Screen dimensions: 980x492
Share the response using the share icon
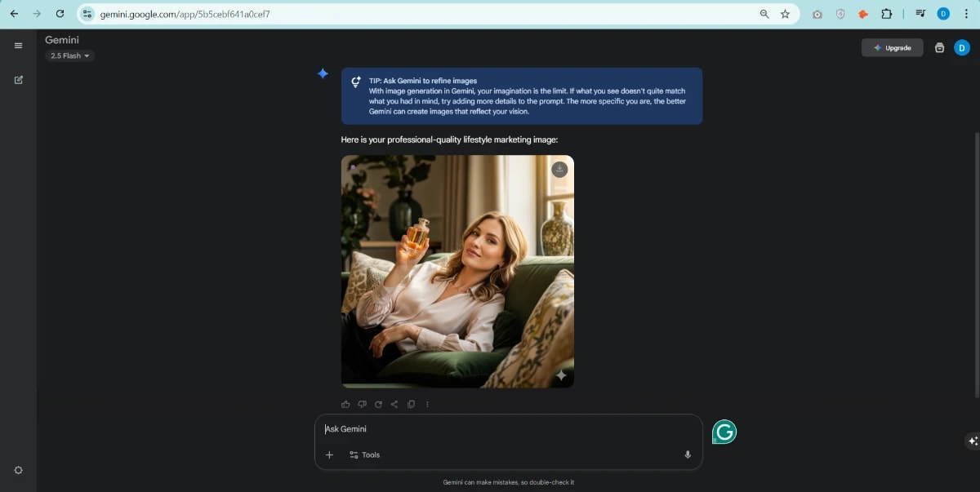394,403
